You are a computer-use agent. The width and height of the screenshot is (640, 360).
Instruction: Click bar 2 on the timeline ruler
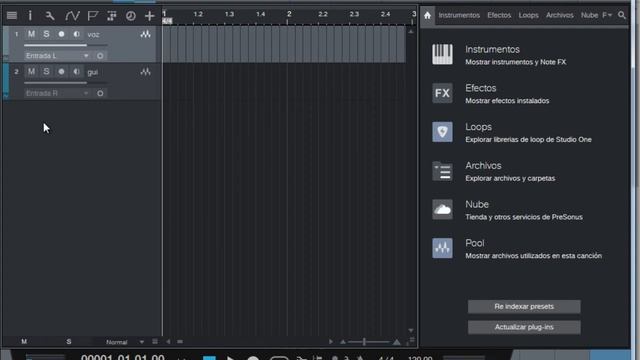click(x=289, y=15)
